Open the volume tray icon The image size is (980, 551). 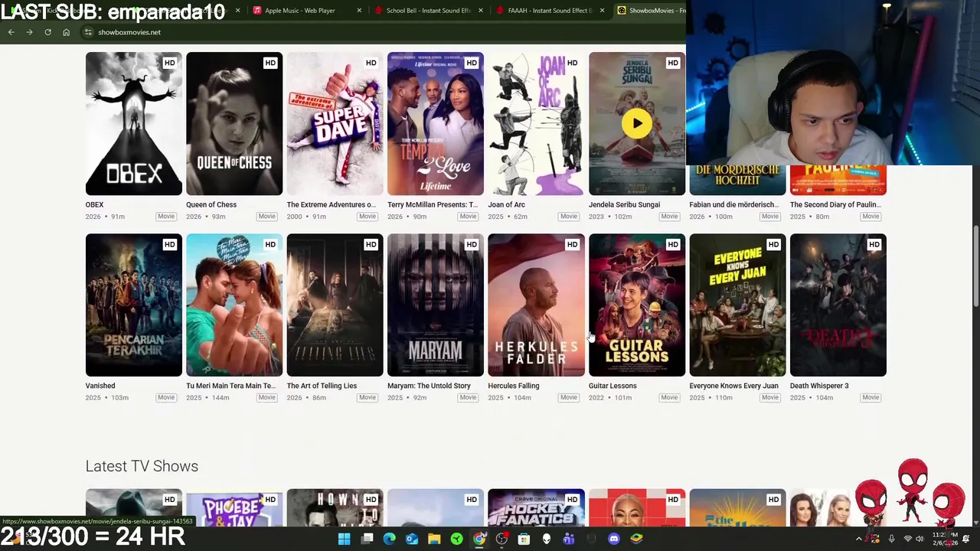click(920, 540)
